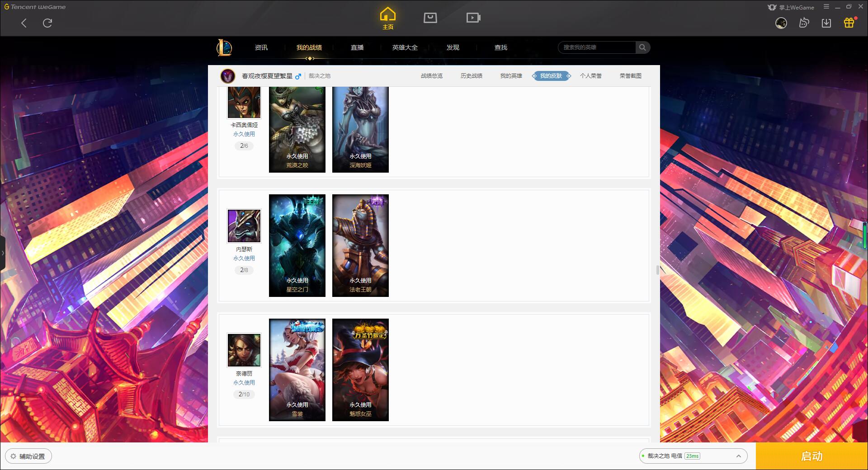Click the male gender symbol icon
The height and width of the screenshot is (470, 868).
pyautogui.click(x=298, y=76)
